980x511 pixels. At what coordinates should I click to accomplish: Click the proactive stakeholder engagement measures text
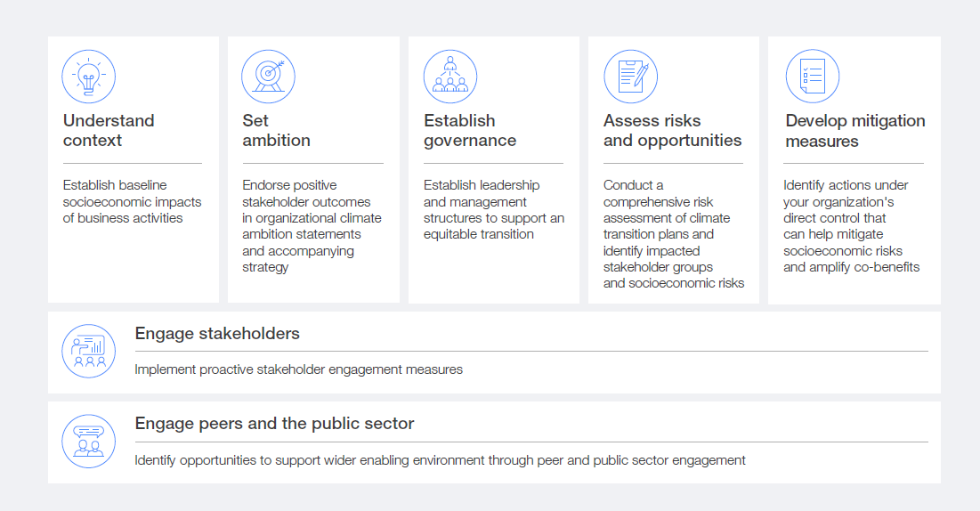point(298,369)
